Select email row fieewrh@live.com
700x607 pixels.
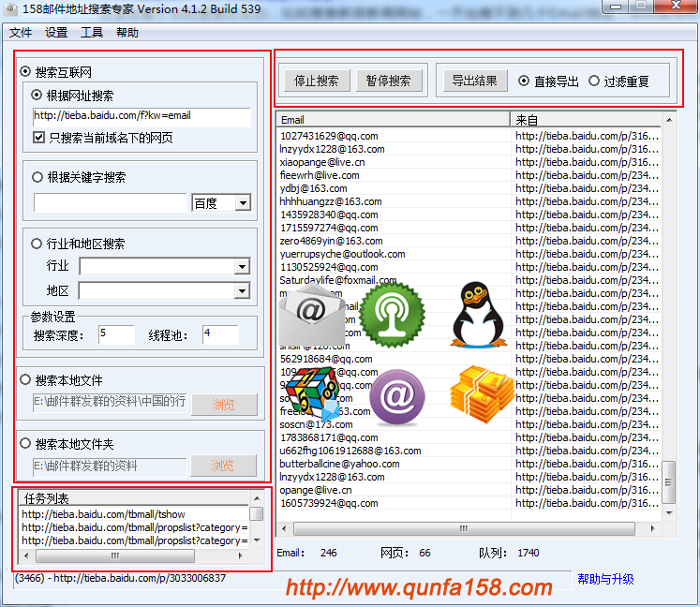394,175
